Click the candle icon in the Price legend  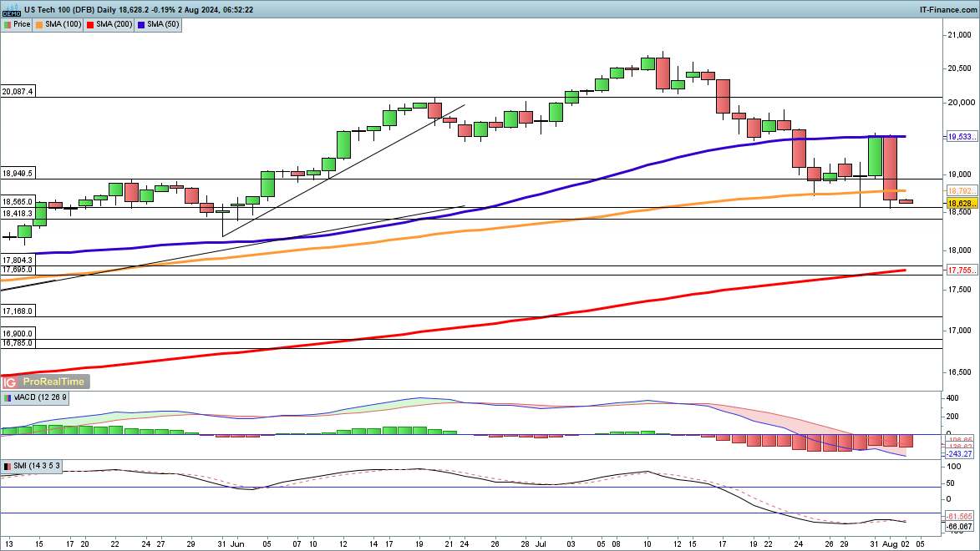click(x=8, y=24)
